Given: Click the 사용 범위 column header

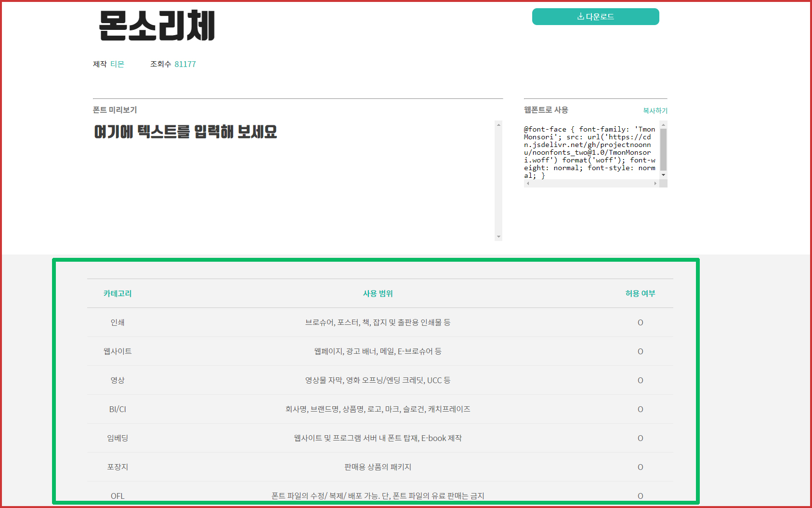Looking at the screenshot, I should (x=378, y=294).
